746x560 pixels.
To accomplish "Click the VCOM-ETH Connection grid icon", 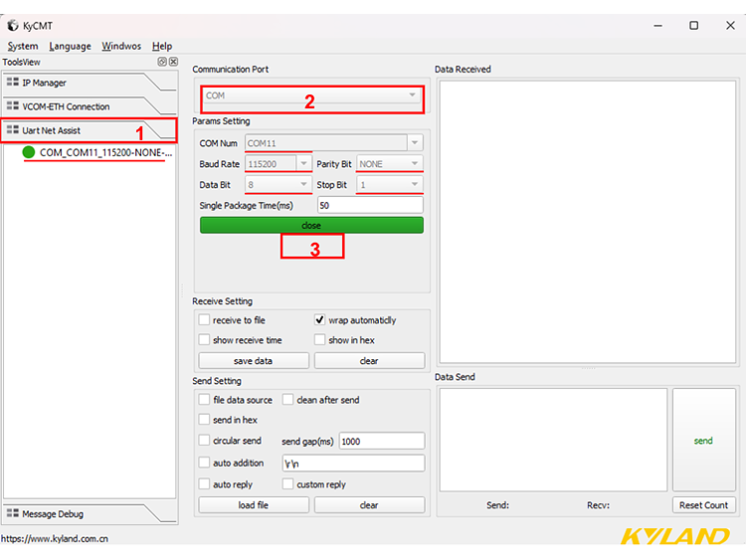I will click(x=13, y=106).
